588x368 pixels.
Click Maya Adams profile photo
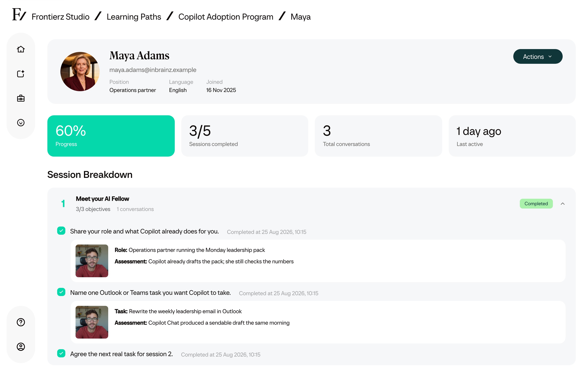pyautogui.click(x=80, y=72)
